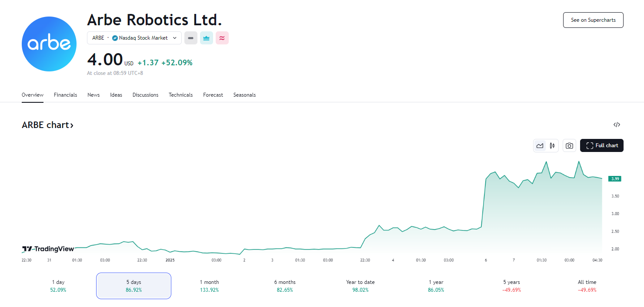Screen dimensions: 644x307
Task: Take a chart snapshot with camera icon
Action: [x=569, y=145]
